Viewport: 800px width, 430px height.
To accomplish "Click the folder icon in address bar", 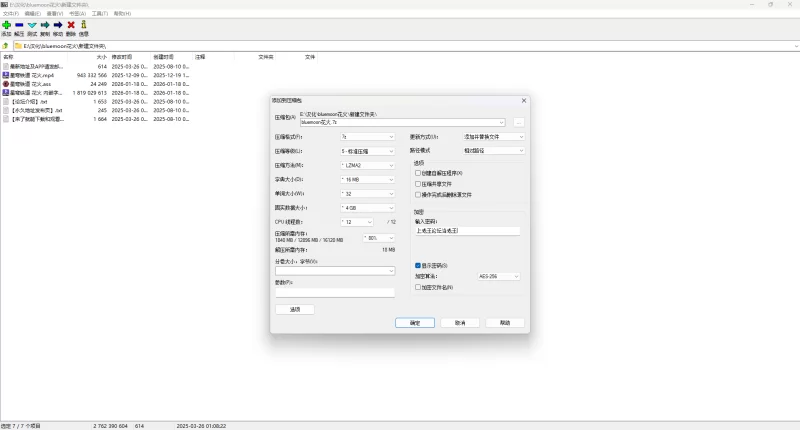I will pos(18,46).
